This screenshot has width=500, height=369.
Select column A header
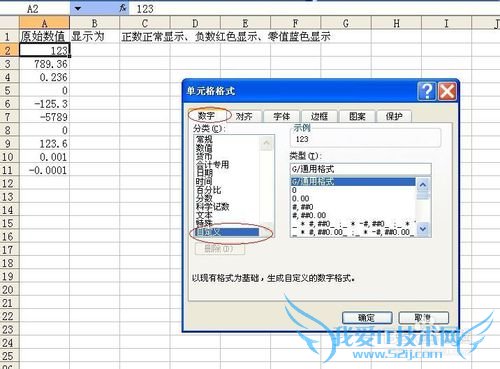(44, 23)
